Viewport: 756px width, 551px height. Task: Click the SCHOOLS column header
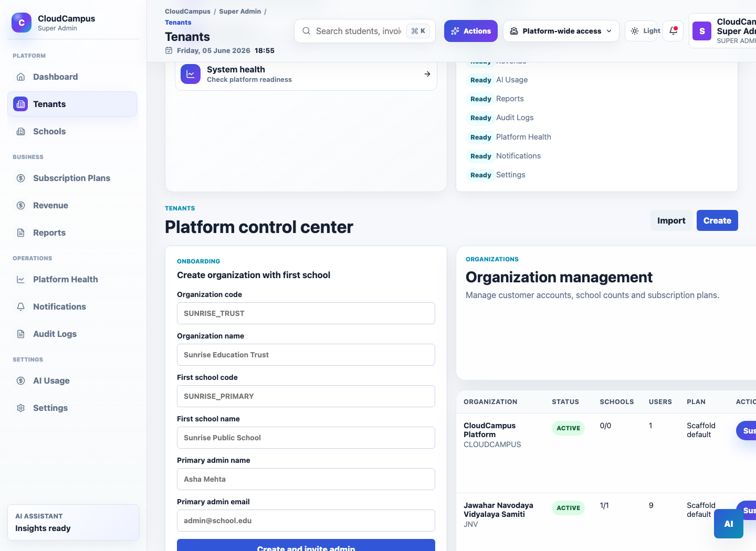tap(617, 402)
